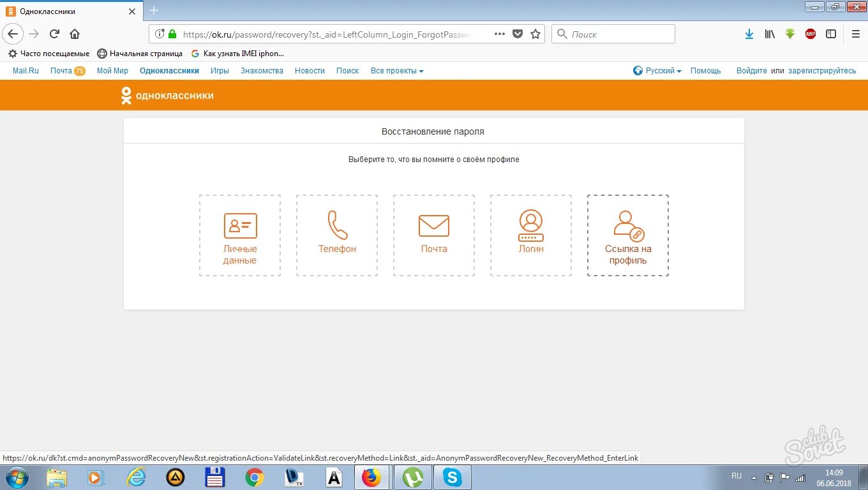Screen dimensions: 868x490
Task: Click the зарегистрируйтесь registration link
Action: pos(822,71)
